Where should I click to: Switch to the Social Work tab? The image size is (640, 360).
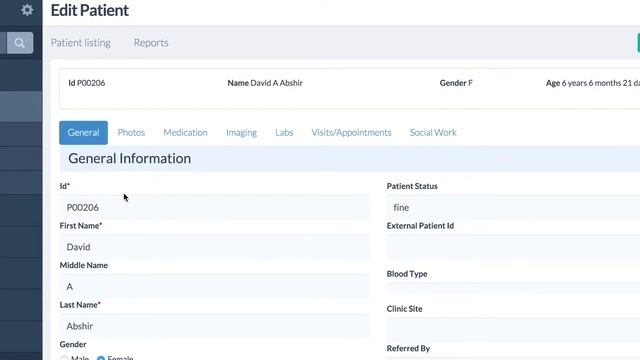click(433, 133)
